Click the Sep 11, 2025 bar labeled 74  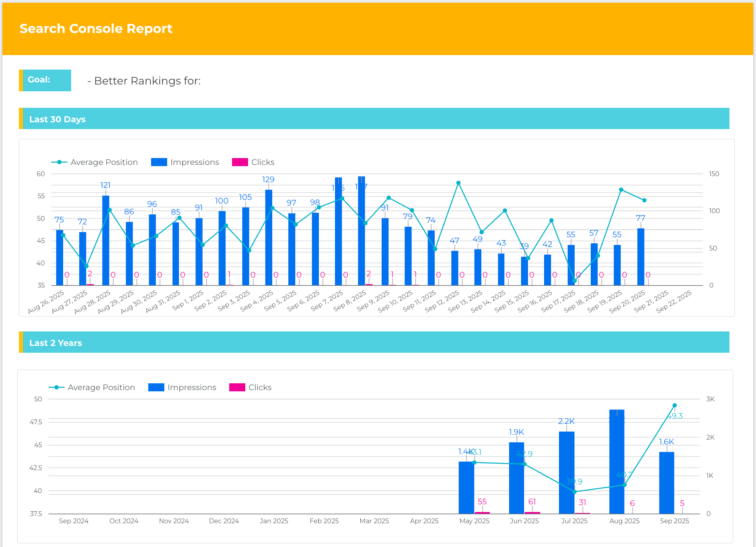pos(431,258)
